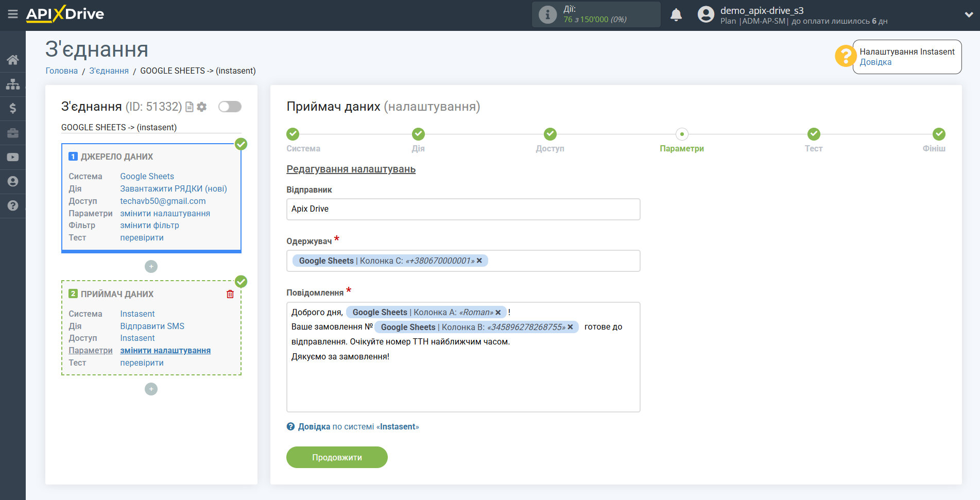Open the connections sitemap sidebar icon

click(13, 84)
